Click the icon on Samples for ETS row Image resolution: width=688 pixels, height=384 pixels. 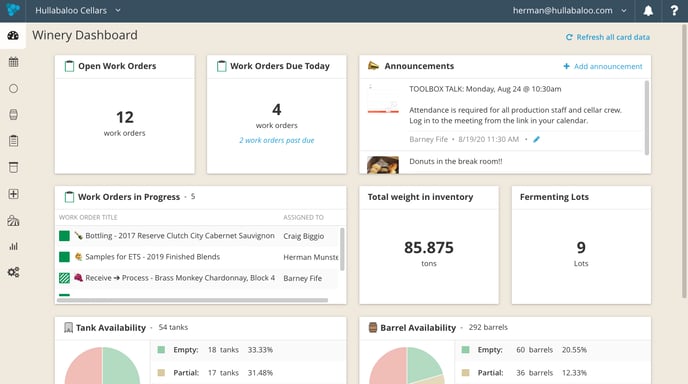click(79, 257)
